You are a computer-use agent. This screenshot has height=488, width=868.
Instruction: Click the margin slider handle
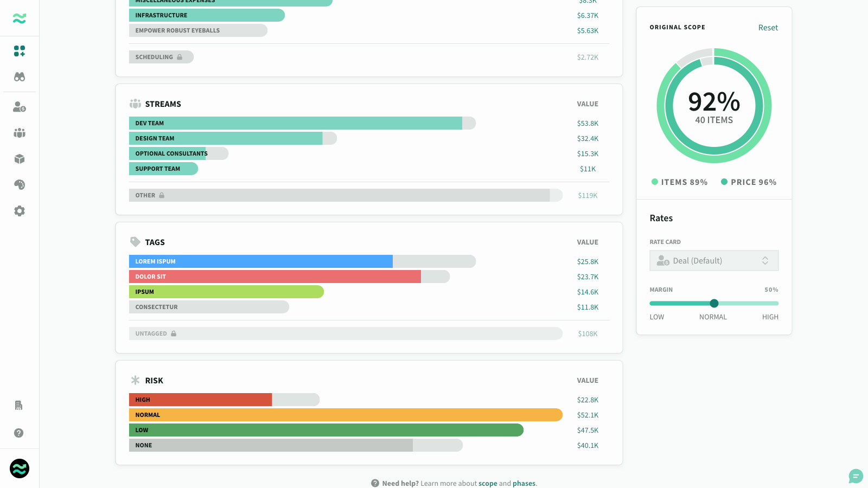pos(714,303)
